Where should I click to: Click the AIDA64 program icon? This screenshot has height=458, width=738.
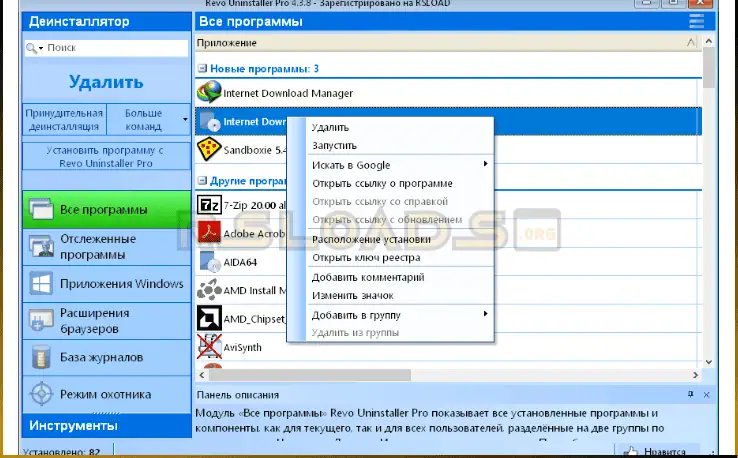click(209, 262)
